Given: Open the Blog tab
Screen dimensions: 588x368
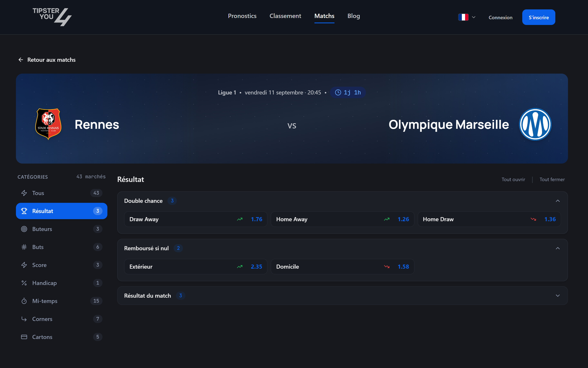Looking at the screenshot, I should tap(354, 16).
